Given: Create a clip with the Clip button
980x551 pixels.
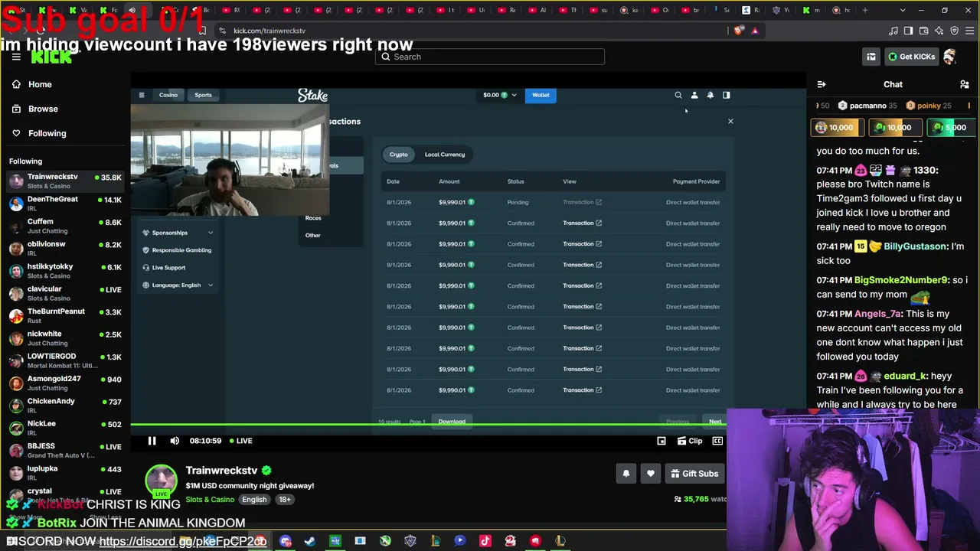Looking at the screenshot, I should [690, 441].
